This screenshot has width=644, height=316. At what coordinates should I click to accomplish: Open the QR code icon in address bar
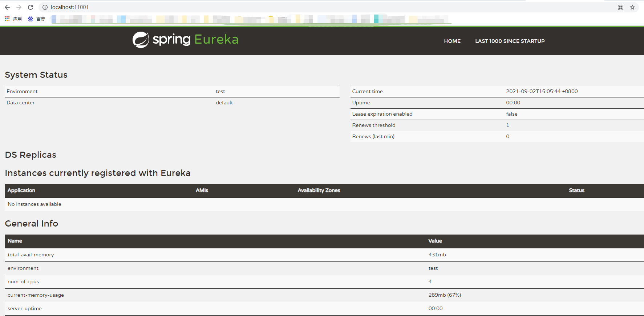(x=621, y=7)
